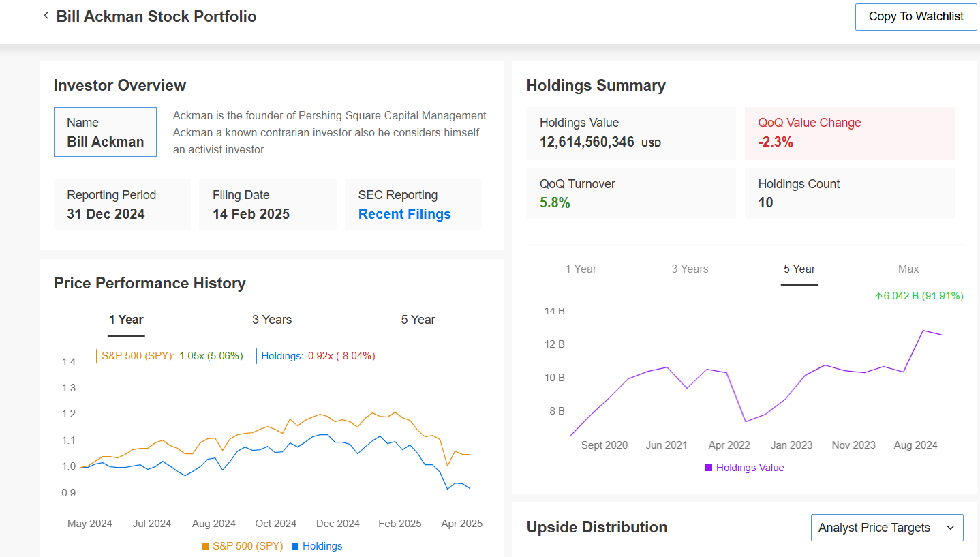The height and width of the screenshot is (557, 980).
Task: Click the Apr 2025 axis label on performance chart
Action: pyautogui.click(x=462, y=524)
